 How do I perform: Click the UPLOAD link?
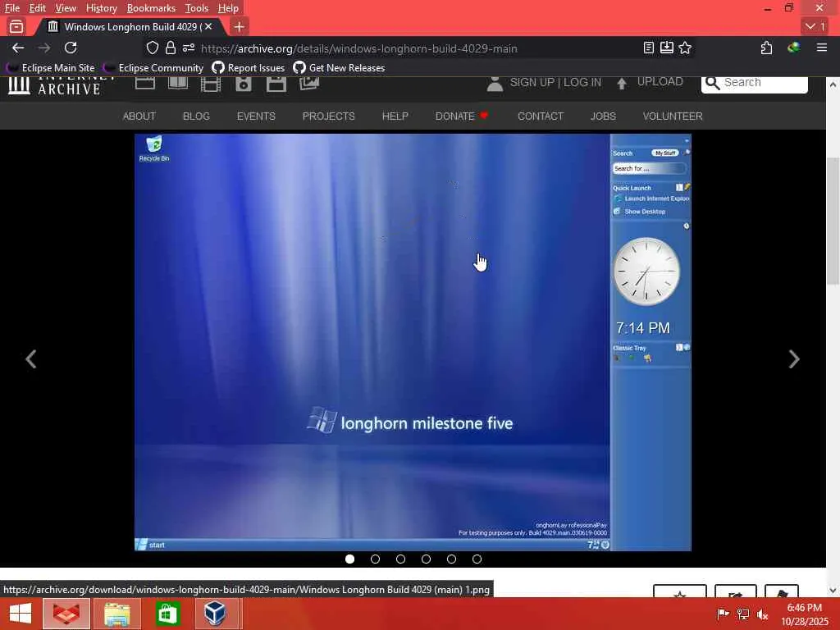660,81
